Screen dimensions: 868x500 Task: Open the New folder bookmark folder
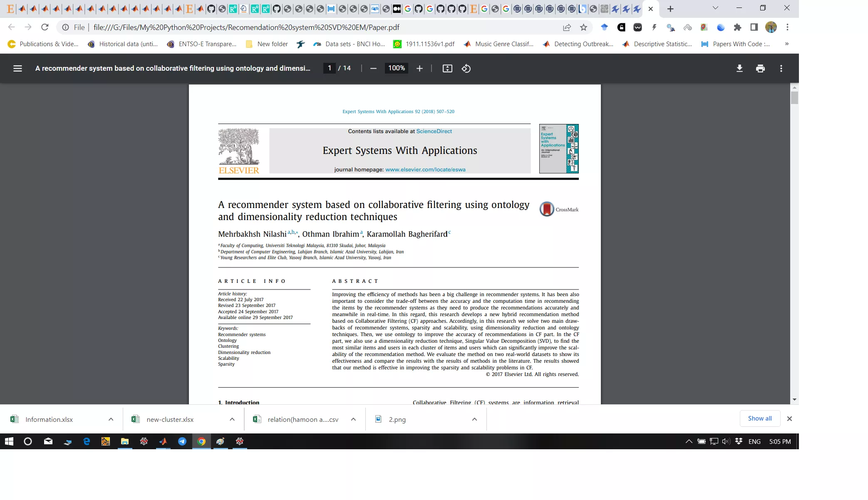(267, 44)
